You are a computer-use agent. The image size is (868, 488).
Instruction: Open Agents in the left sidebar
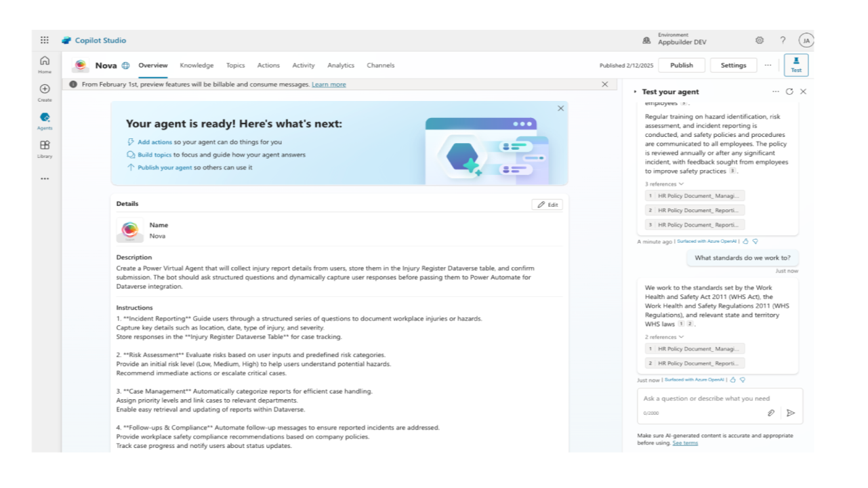45,121
